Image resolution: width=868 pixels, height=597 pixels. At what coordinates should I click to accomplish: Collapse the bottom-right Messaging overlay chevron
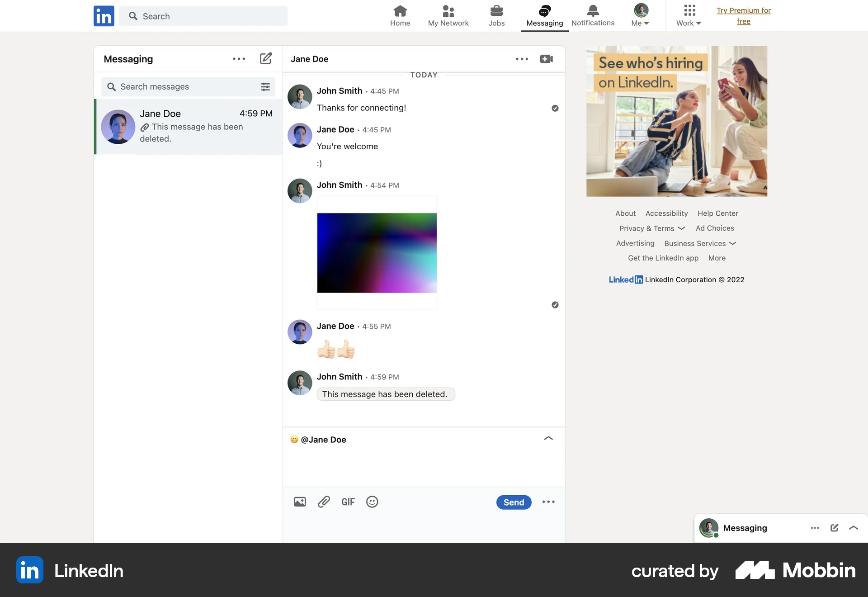854,528
